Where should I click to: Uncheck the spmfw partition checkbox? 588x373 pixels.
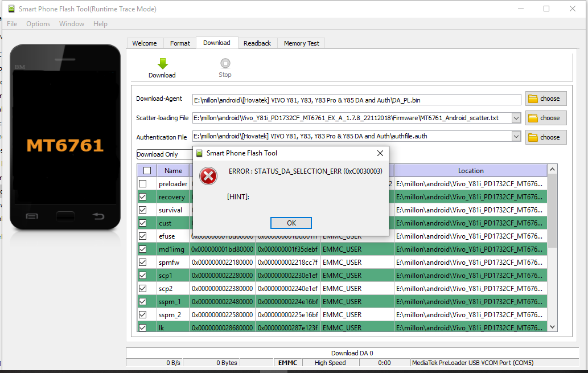(x=142, y=263)
